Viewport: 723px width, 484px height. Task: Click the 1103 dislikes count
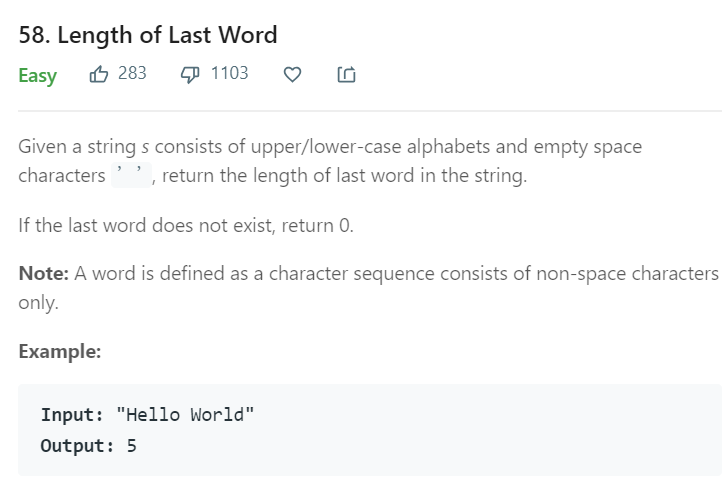[x=229, y=73]
